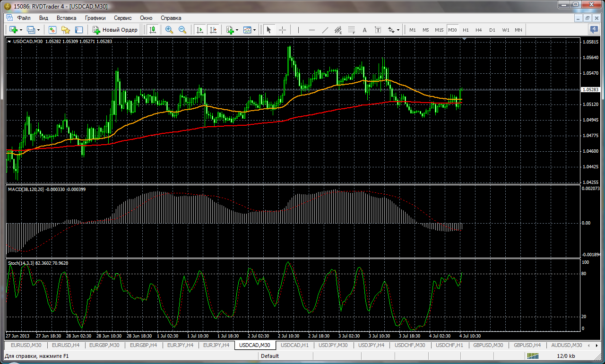The image size is (605, 364).
Task: Select the horizontal line drawing tool
Action: pyautogui.click(x=311, y=30)
